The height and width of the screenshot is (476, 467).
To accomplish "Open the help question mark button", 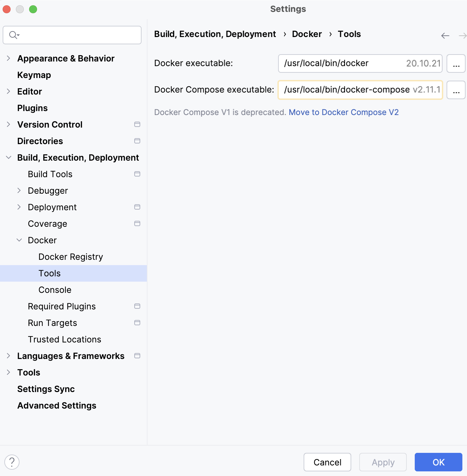I will tap(12, 462).
